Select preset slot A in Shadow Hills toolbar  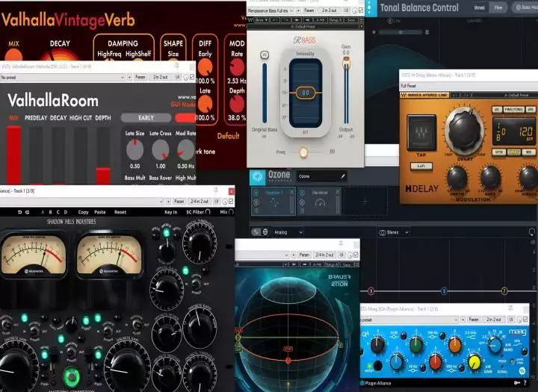tap(43, 212)
